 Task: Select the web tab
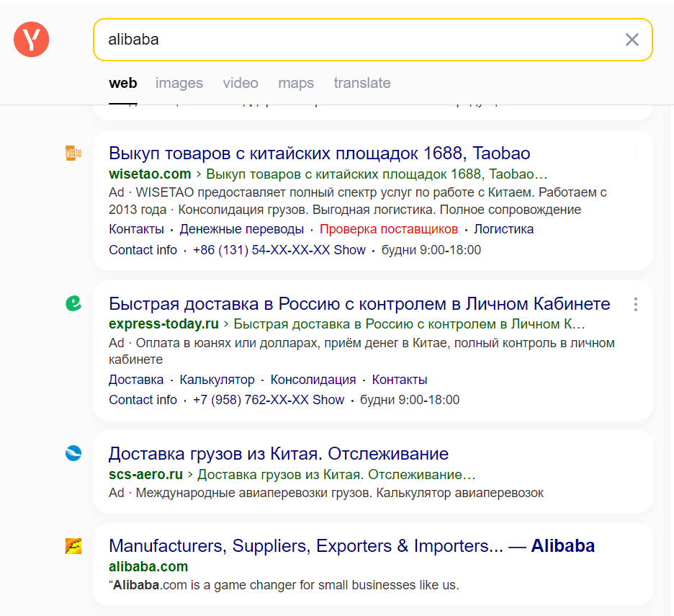coord(123,83)
